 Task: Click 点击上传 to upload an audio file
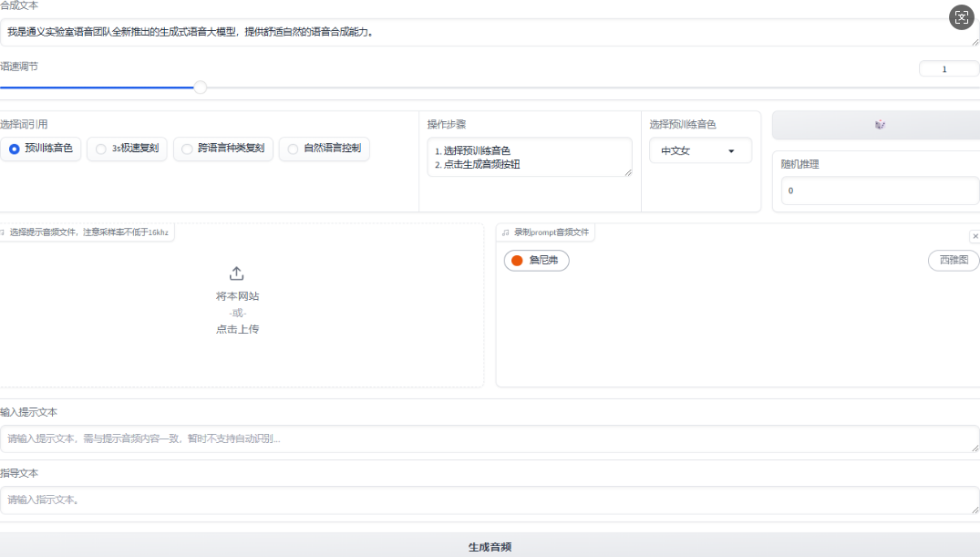[x=236, y=329]
